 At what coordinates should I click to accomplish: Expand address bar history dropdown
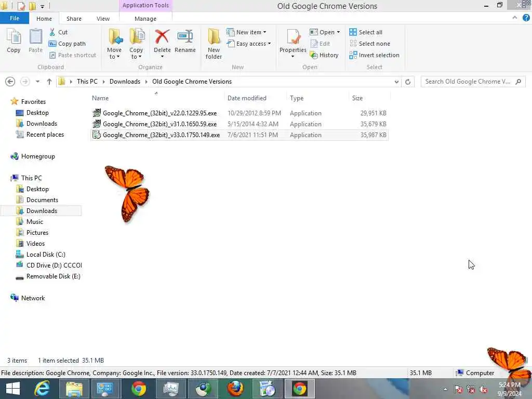[x=396, y=82]
